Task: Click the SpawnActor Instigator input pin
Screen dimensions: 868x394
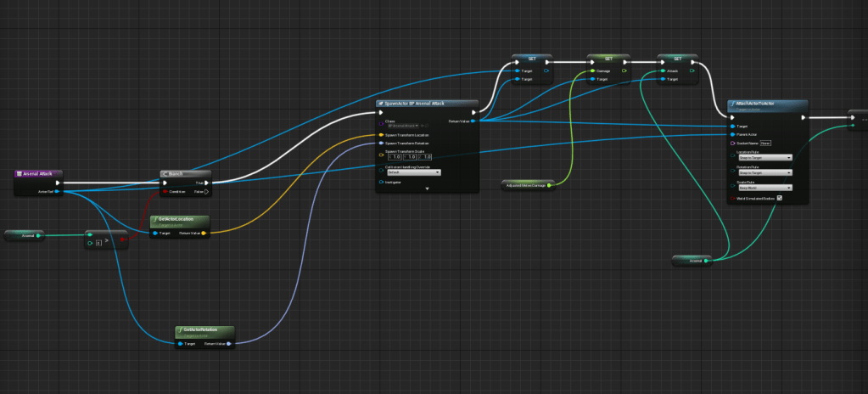Action: 380,181
